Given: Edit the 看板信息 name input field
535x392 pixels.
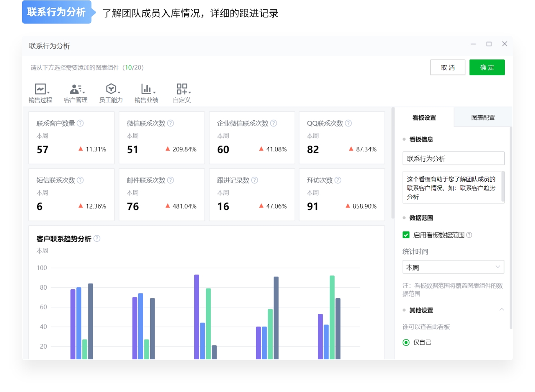Looking at the screenshot, I should [453, 158].
